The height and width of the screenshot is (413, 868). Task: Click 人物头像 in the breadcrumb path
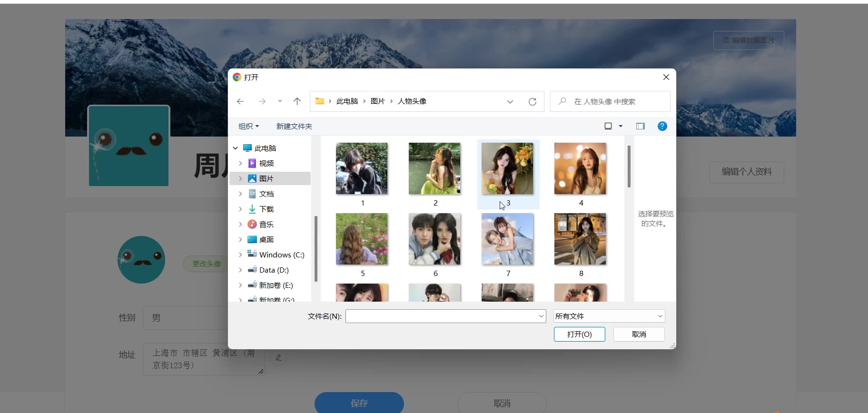pyautogui.click(x=412, y=101)
